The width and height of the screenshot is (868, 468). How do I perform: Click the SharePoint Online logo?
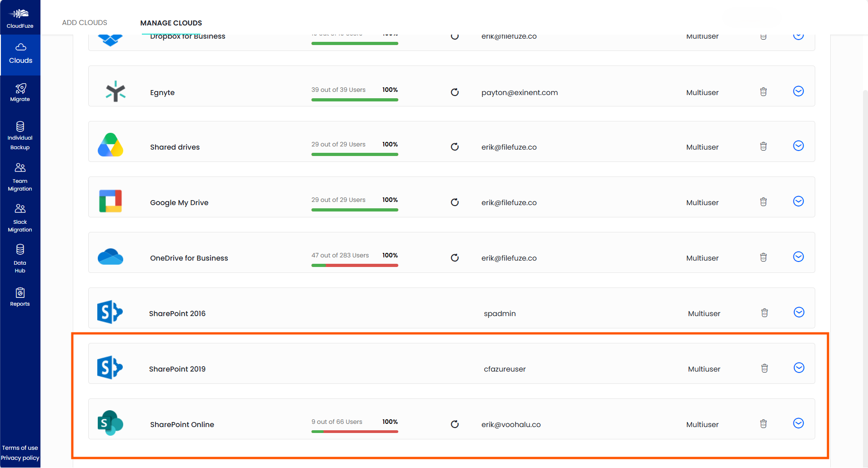click(110, 423)
